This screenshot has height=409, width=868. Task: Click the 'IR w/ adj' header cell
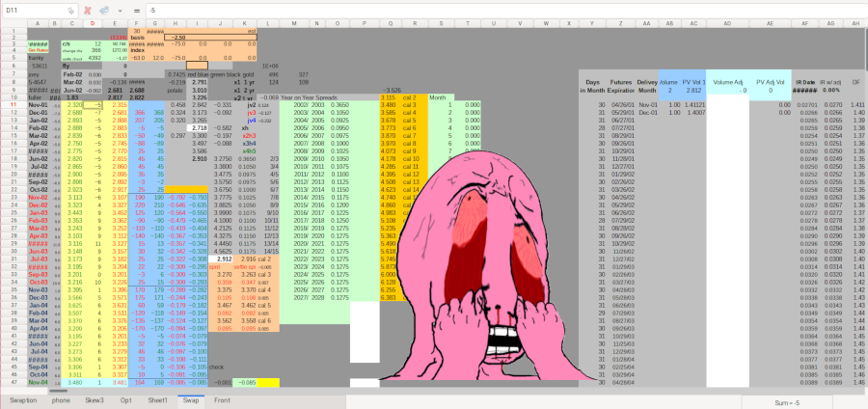[830, 82]
